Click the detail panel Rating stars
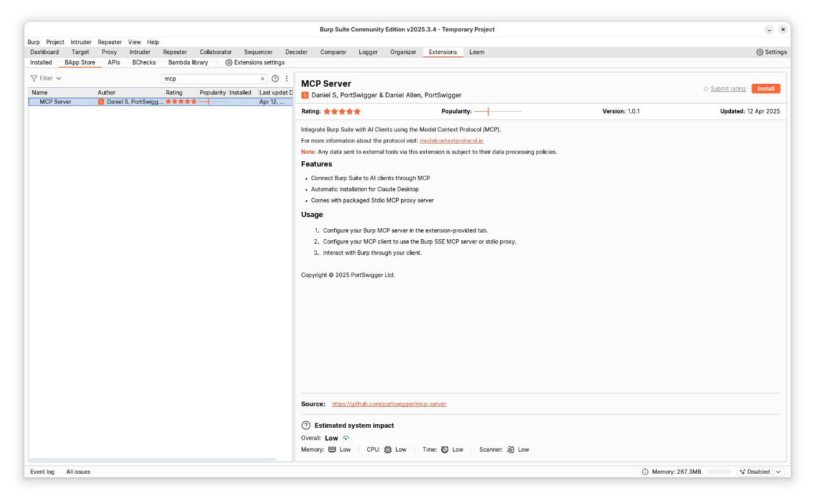The height and width of the screenshot is (504, 815). pos(342,112)
